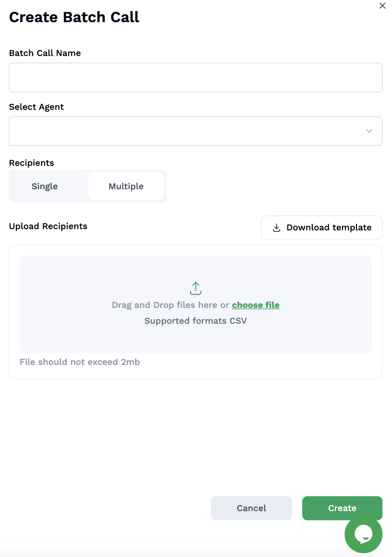Viewport: 392px width, 557px height.
Task: Click the Upload Recipients heading
Action: pyautogui.click(x=48, y=226)
